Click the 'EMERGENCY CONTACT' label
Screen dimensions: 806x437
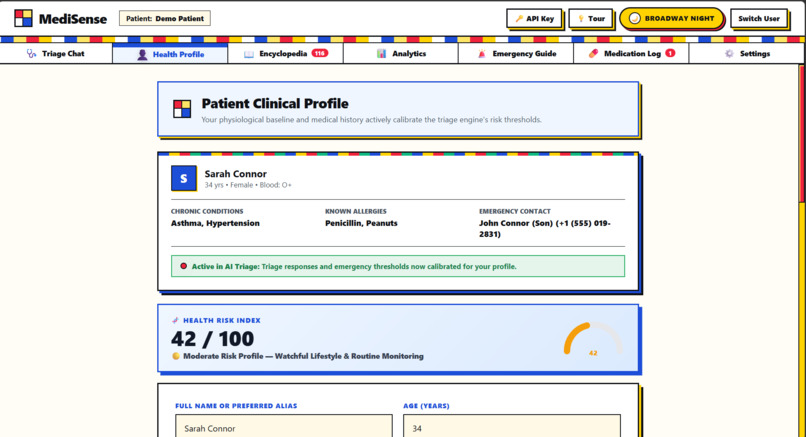click(x=515, y=211)
